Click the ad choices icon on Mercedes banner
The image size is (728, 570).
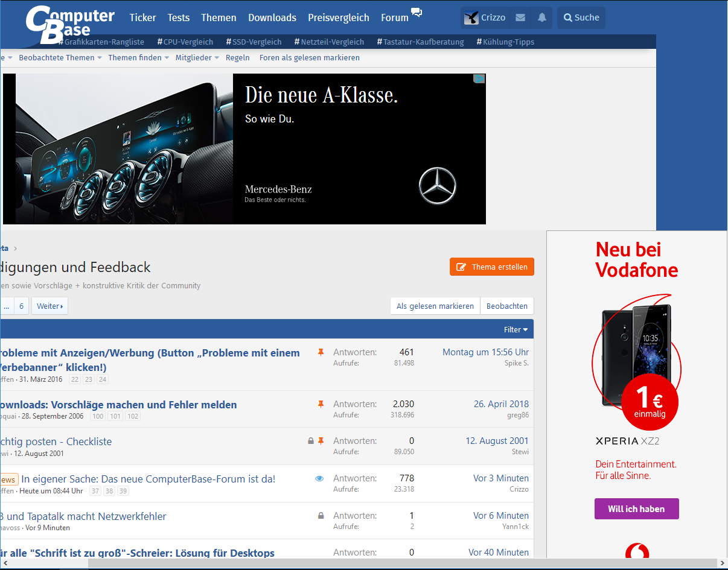479,78
